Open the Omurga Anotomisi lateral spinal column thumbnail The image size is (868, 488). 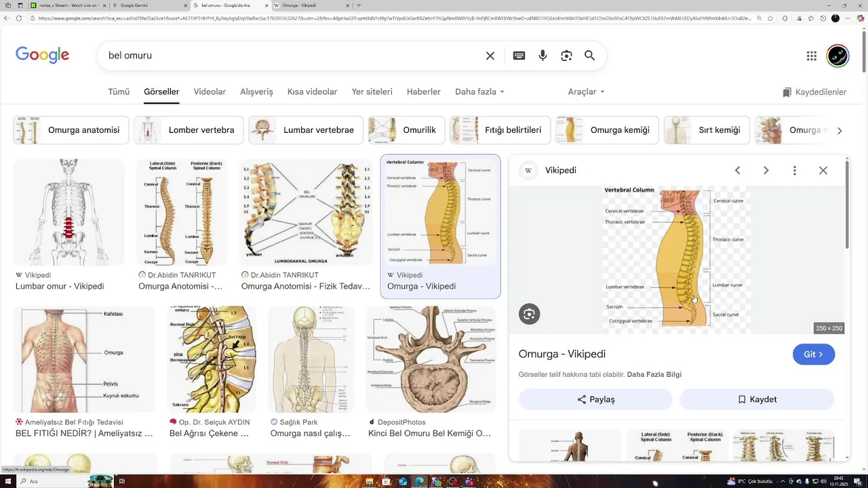tap(182, 213)
